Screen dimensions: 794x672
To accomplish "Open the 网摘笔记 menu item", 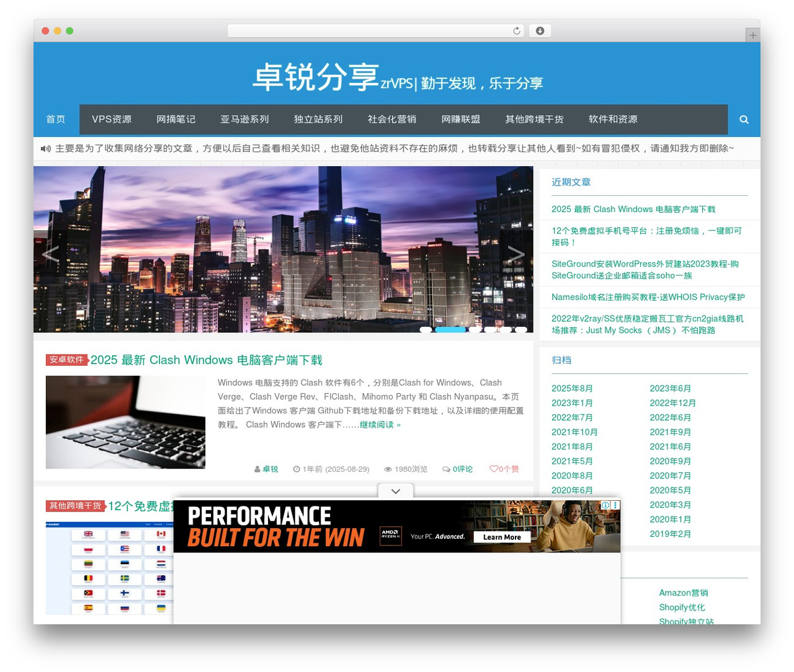I will (176, 120).
